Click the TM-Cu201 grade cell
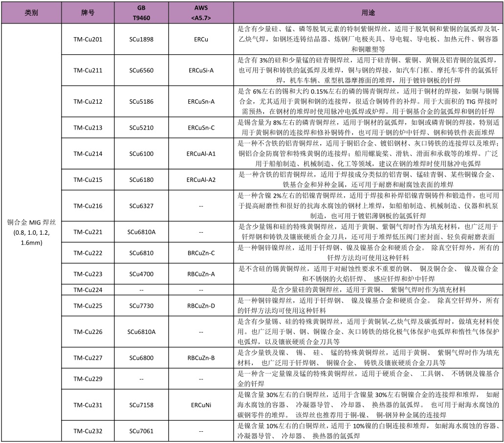Image resolution: width=504 pixels, height=443 pixels. click(x=88, y=39)
